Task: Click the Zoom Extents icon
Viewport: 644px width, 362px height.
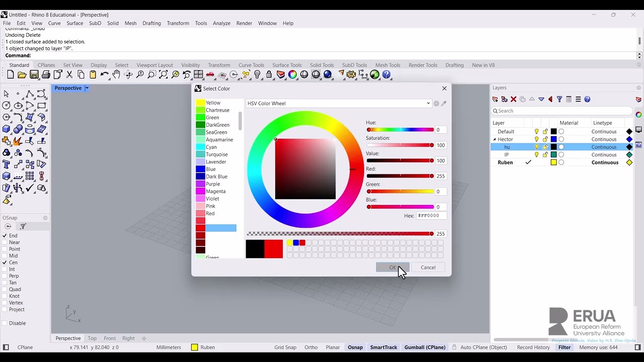Action: (164, 75)
